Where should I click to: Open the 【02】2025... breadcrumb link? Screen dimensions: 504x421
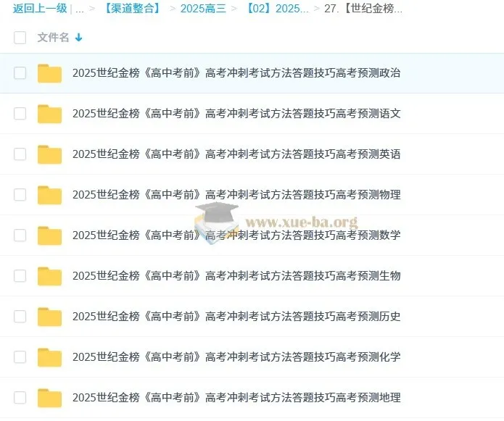click(276, 9)
